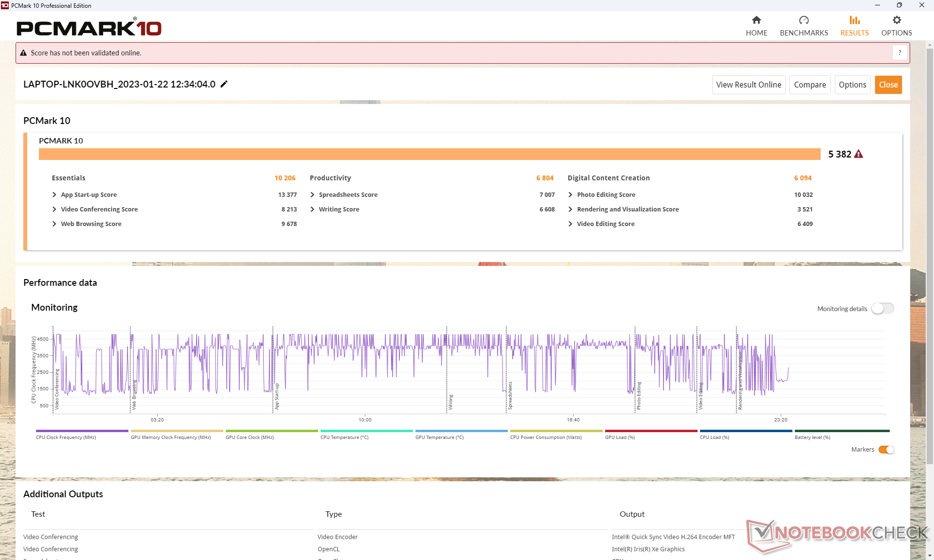Turn off the Markers toggle
The height and width of the screenshot is (560, 934).
click(886, 450)
